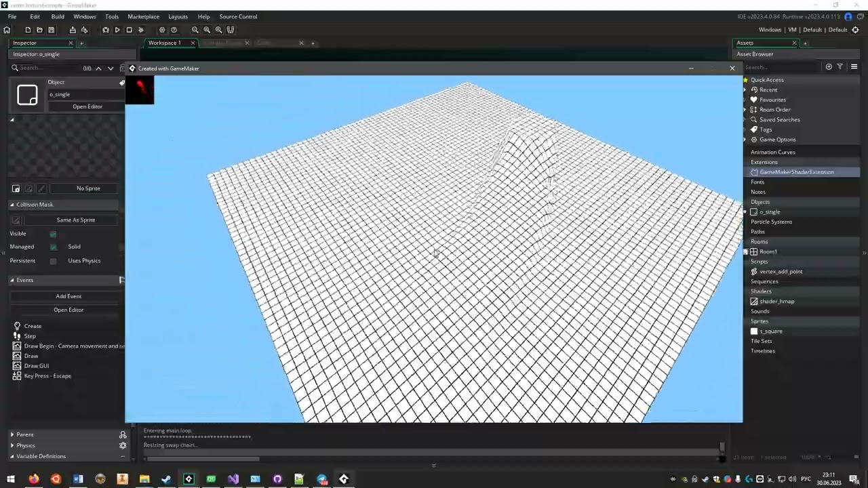Toggle the Managed checkbox
Image resolution: width=868 pixels, height=488 pixels.
(x=53, y=247)
